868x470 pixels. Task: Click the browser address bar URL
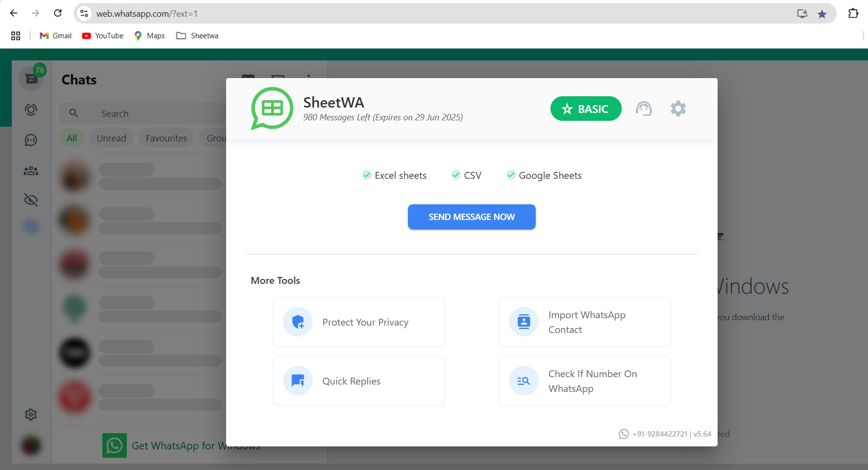pos(147,14)
